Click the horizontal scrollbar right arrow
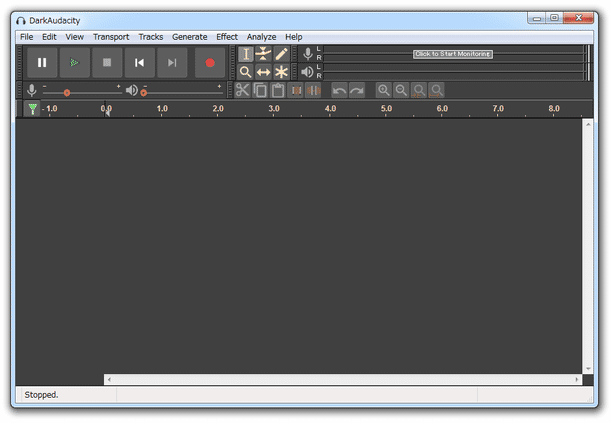The width and height of the screenshot is (611, 423). pos(577,379)
